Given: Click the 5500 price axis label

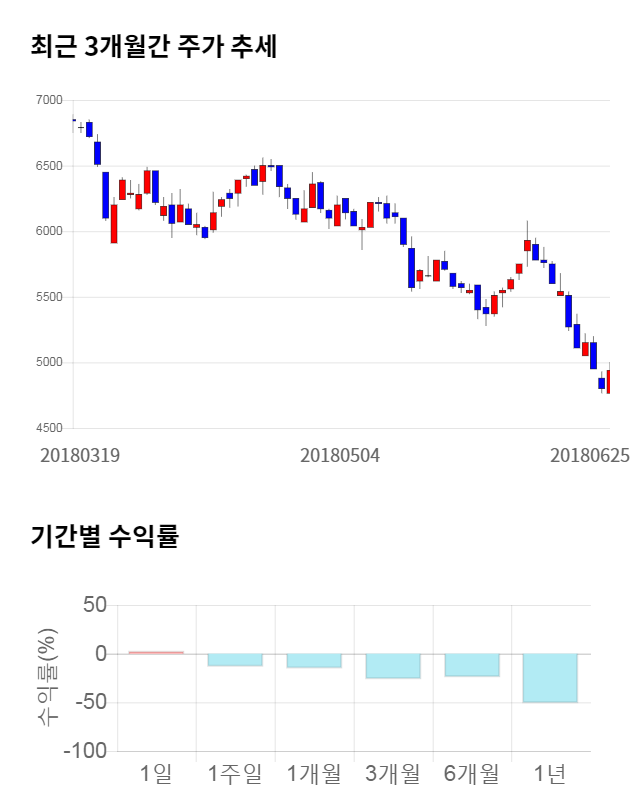Looking at the screenshot, I should pos(48,297).
